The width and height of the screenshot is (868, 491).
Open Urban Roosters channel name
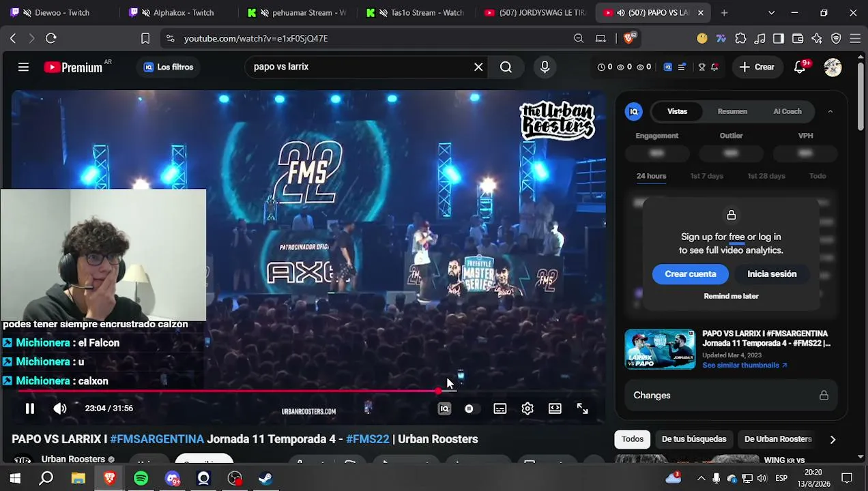[x=73, y=459]
